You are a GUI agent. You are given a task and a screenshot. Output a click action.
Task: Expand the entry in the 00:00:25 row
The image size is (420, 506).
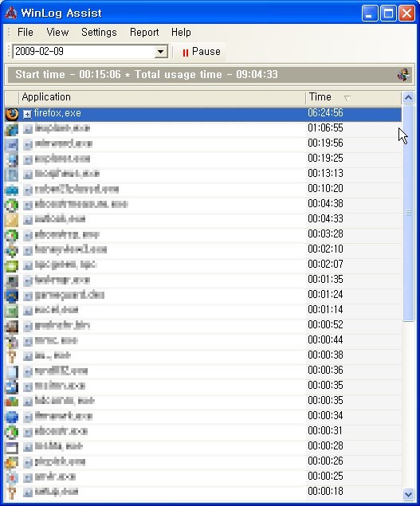pos(28,477)
